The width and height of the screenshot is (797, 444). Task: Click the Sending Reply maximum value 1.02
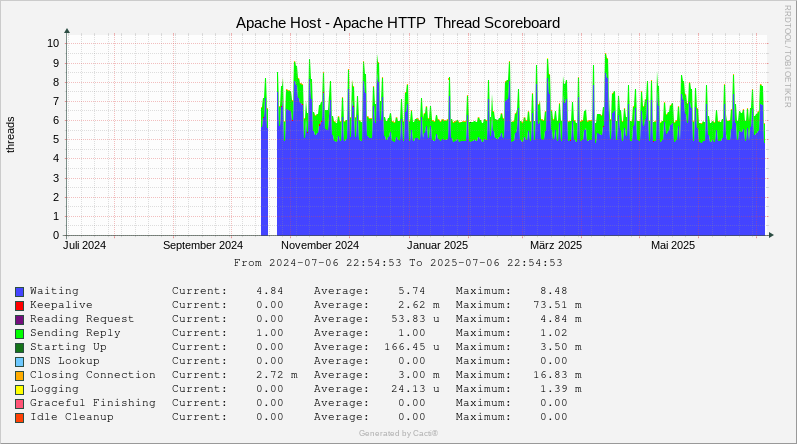click(x=554, y=333)
